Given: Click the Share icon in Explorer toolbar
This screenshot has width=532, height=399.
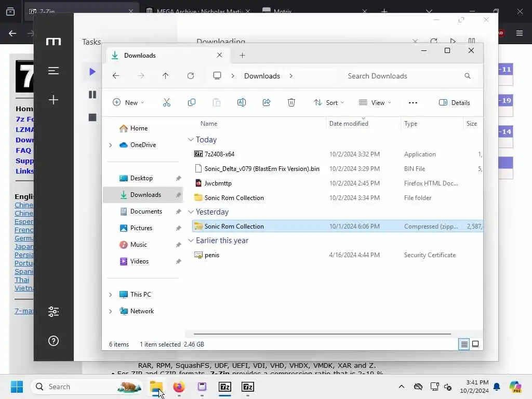Looking at the screenshot, I should (x=267, y=102).
